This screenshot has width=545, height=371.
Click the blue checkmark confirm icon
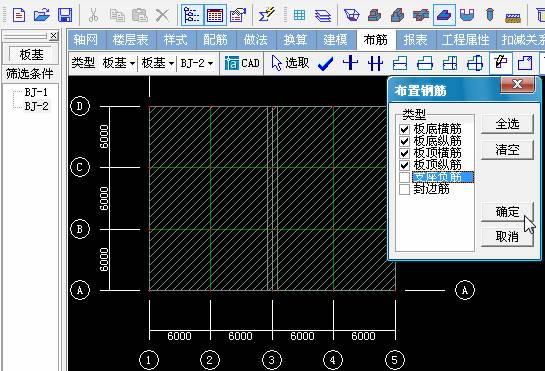(326, 64)
